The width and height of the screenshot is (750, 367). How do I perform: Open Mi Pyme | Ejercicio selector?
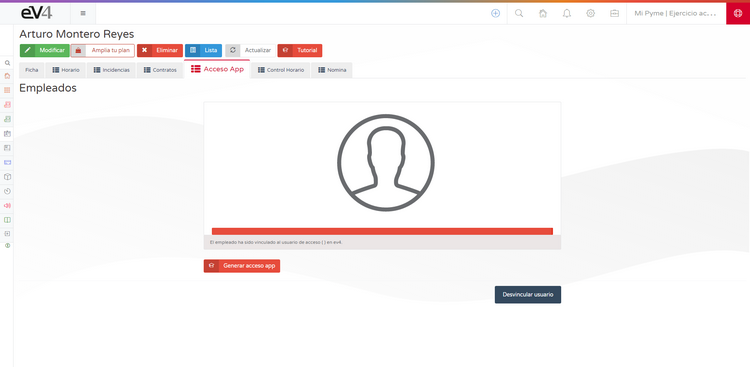[675, 13]
